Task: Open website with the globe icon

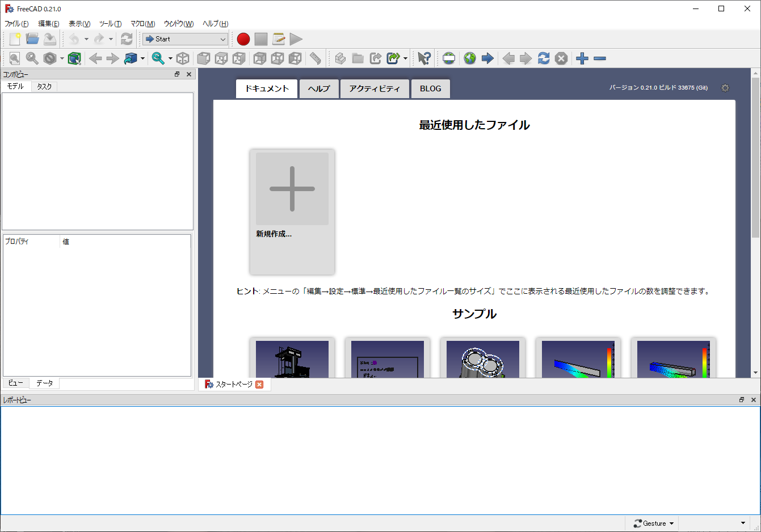Action: 470,58
